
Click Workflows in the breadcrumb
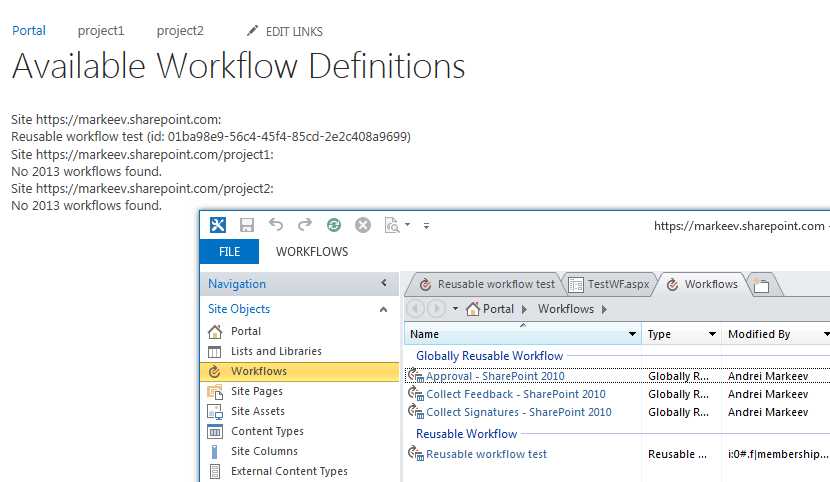point(566,309)
